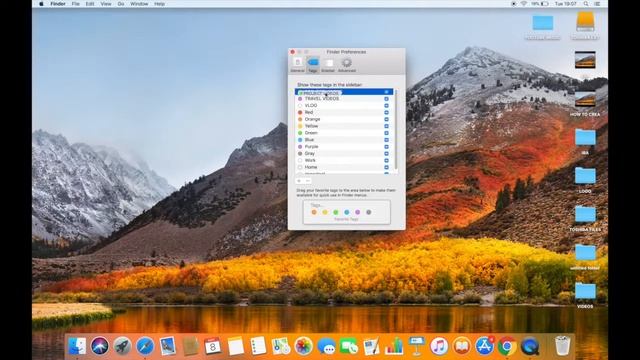Launch Maps from the Dock
The image size is (640, 360).
[281, 346]
